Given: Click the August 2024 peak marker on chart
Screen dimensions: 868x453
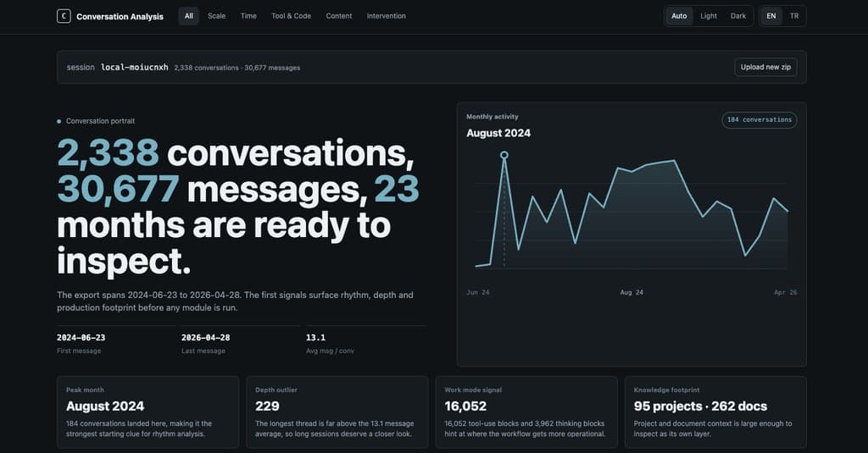Looking at the screenshot, I should pyautogui.click(x=504, y=156).
